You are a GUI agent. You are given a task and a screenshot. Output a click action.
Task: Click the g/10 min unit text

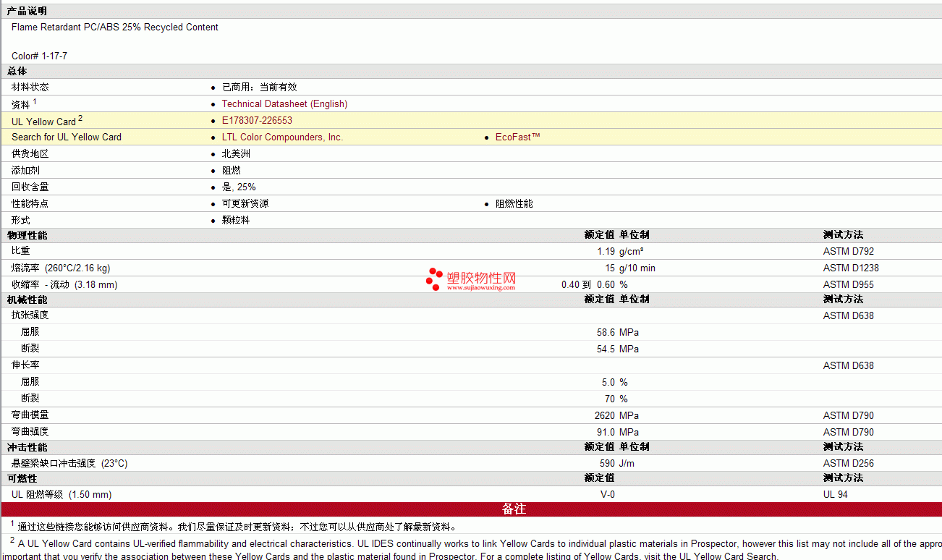[x=637, y=268]
